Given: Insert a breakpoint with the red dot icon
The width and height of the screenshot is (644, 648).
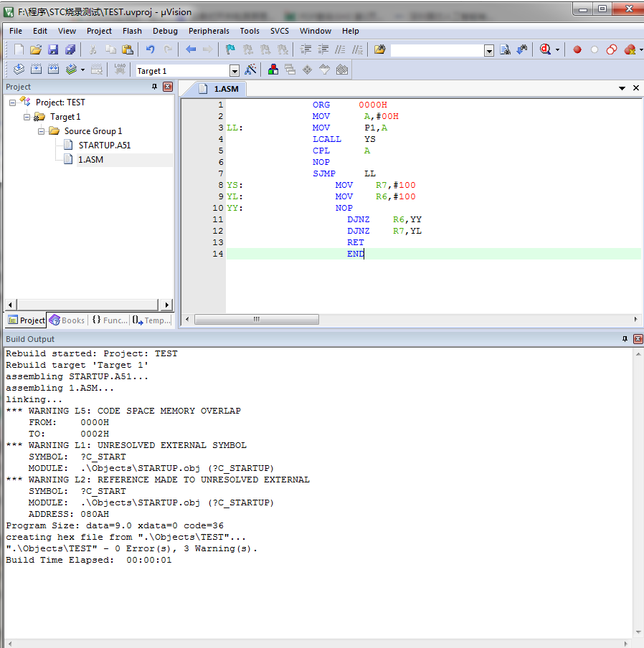Looking at the screenshot, I should point(577,50).
